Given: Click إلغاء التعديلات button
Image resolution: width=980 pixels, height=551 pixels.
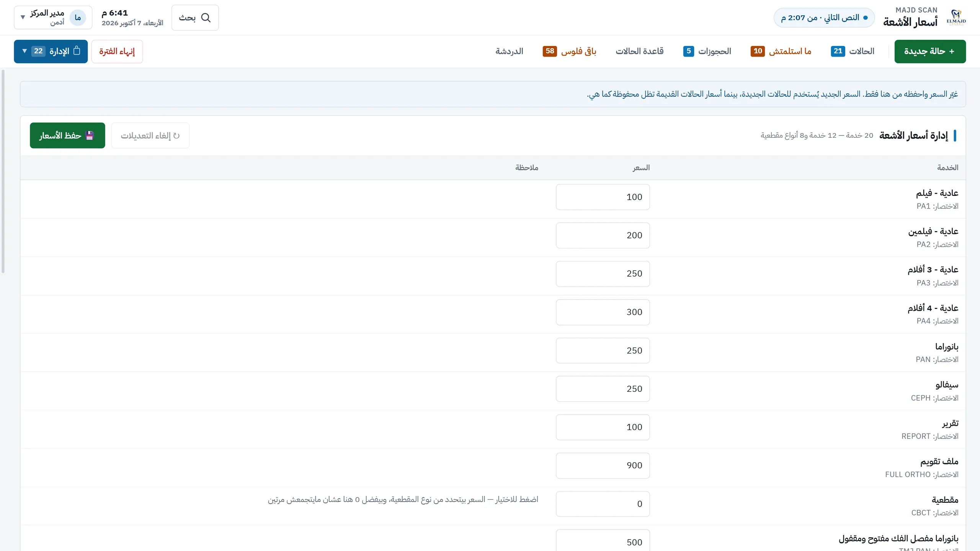Looking at the screenshot, I should (150, 135).
